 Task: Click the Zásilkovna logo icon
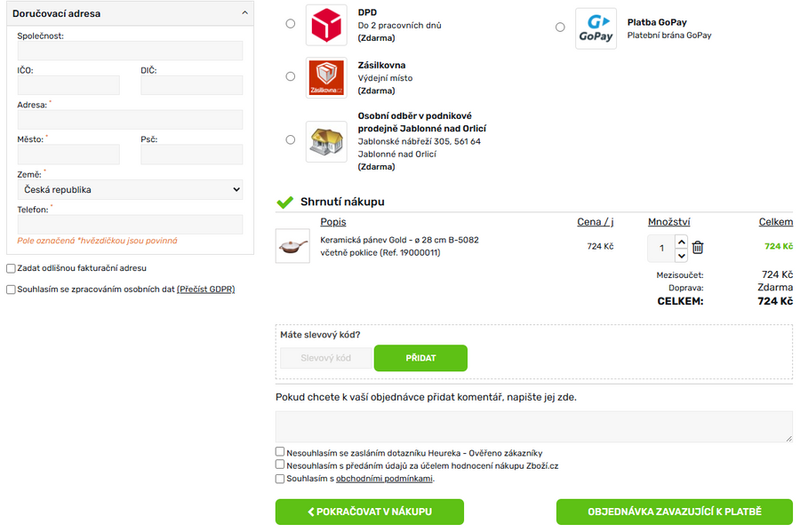point(326,78)
